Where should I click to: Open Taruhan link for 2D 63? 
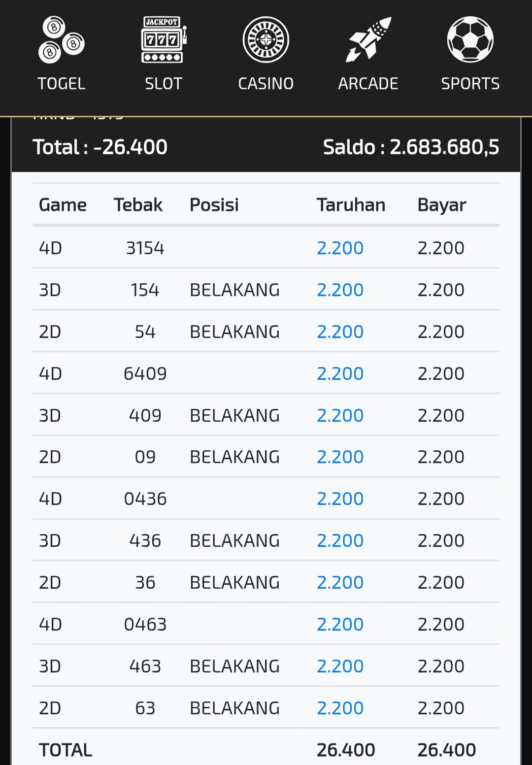coord(340,708)
